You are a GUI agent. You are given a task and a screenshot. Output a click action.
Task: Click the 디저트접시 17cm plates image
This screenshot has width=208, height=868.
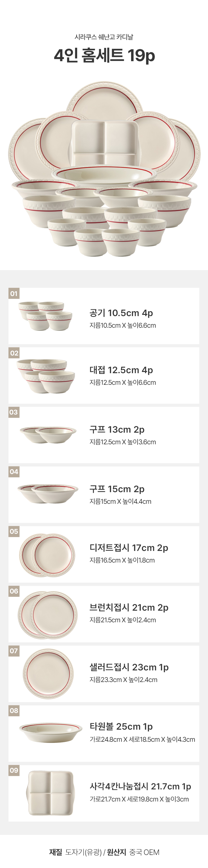click(x=47, y=555)
